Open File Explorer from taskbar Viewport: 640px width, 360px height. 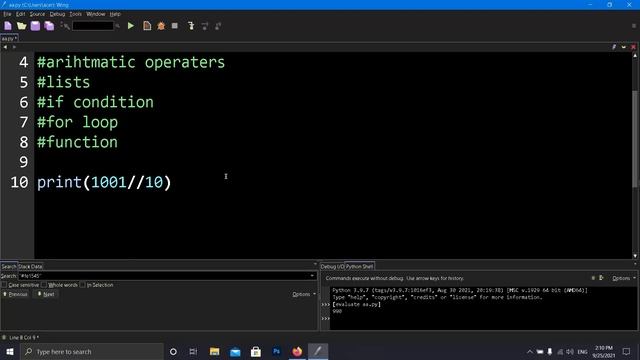(x=214, y=351)
